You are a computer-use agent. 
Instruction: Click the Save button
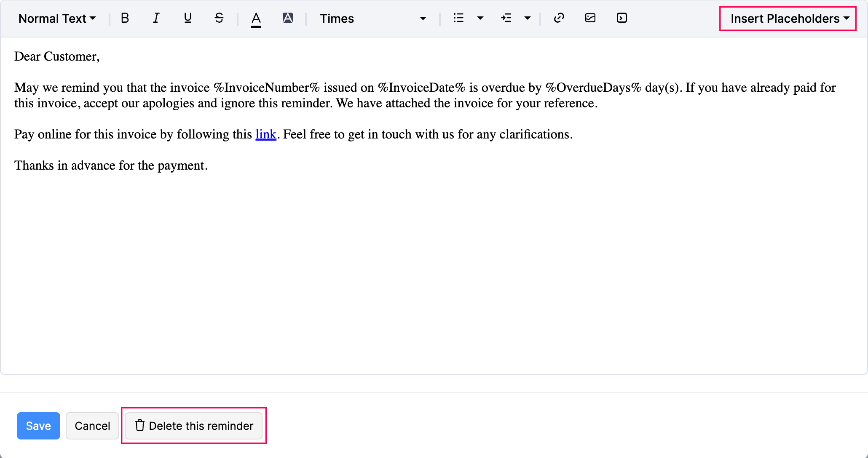38,426
